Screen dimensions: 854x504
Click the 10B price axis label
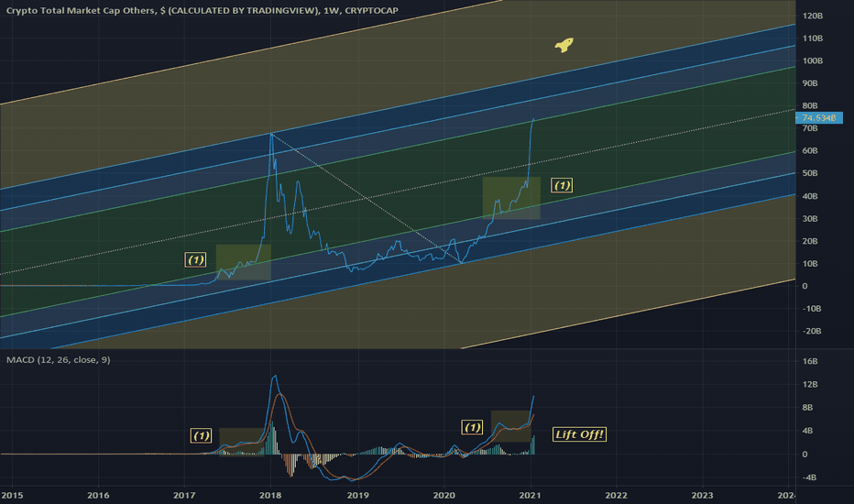[810, 264]
